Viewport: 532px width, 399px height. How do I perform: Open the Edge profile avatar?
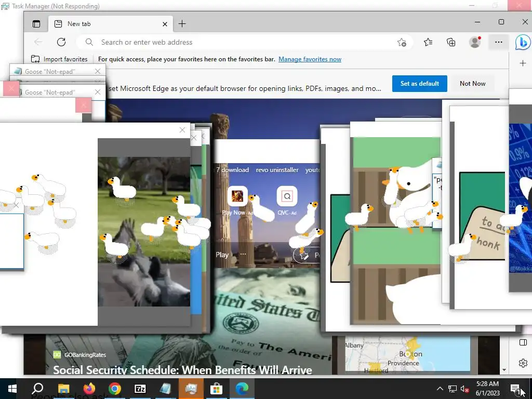click(475, 42)
